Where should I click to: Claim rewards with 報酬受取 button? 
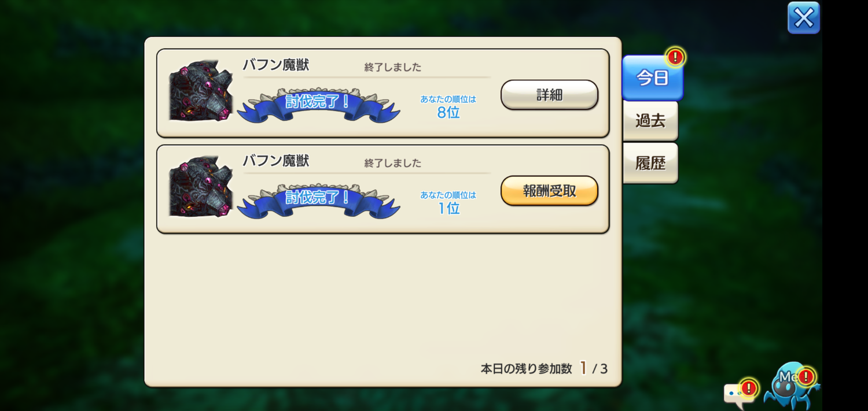549,191
